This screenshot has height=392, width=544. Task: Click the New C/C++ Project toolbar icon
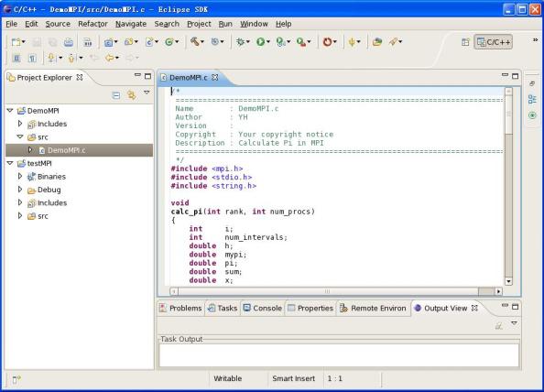coord(109,42)
